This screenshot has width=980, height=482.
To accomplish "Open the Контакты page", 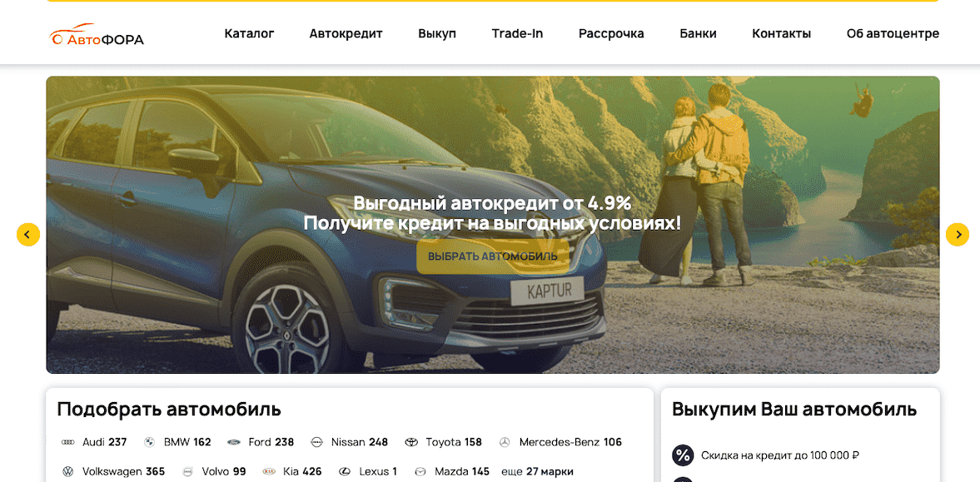I will pos(781,34).
